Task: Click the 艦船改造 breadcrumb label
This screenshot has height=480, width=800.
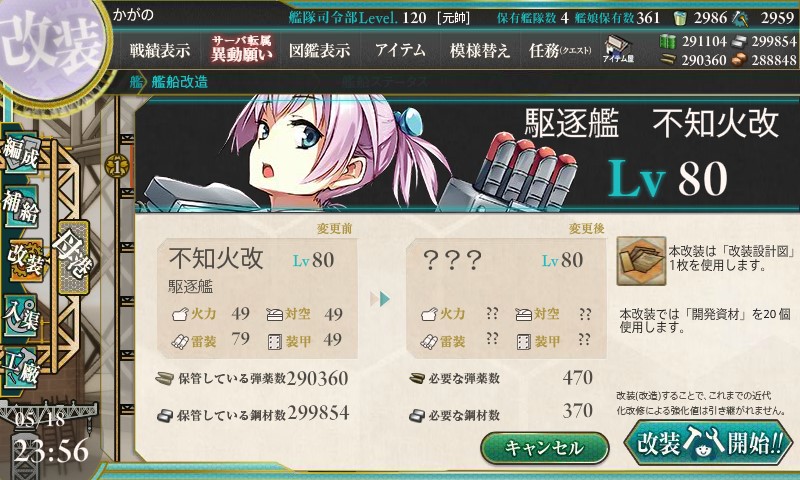Action: point(180,82)
